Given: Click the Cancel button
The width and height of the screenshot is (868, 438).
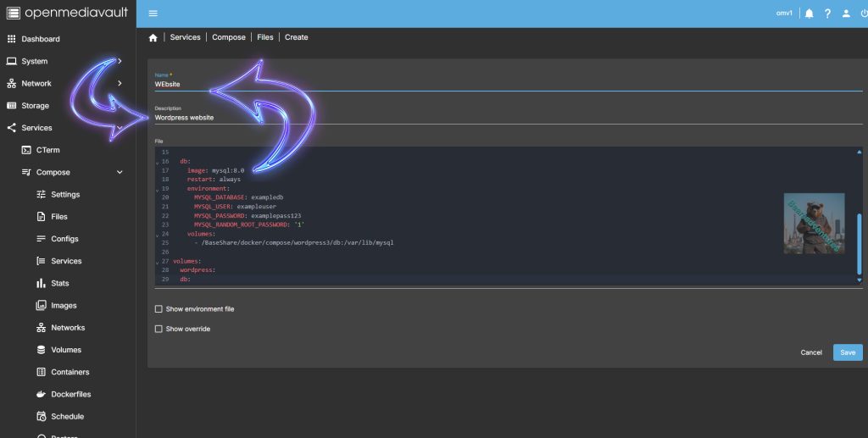Looking at the screenshot, I should pos(811,352).
